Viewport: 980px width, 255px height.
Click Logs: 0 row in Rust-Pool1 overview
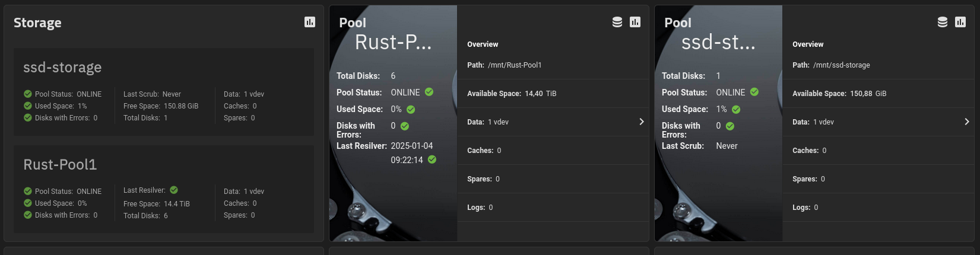coord(553,207)
